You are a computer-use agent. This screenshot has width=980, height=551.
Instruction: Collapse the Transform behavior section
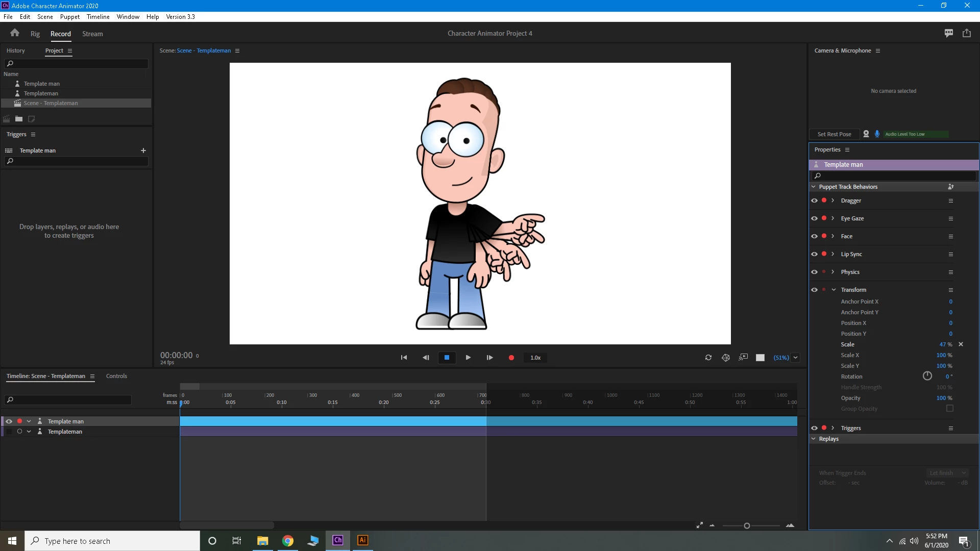834,290
